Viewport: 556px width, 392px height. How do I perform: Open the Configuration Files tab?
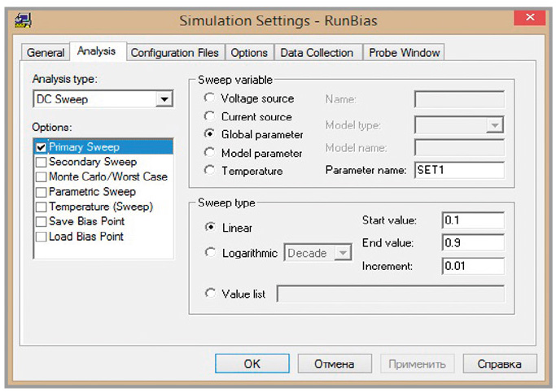point(174,53)
